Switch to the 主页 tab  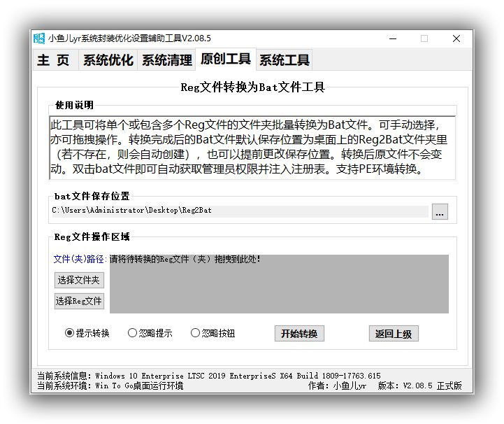pos(56,60)
